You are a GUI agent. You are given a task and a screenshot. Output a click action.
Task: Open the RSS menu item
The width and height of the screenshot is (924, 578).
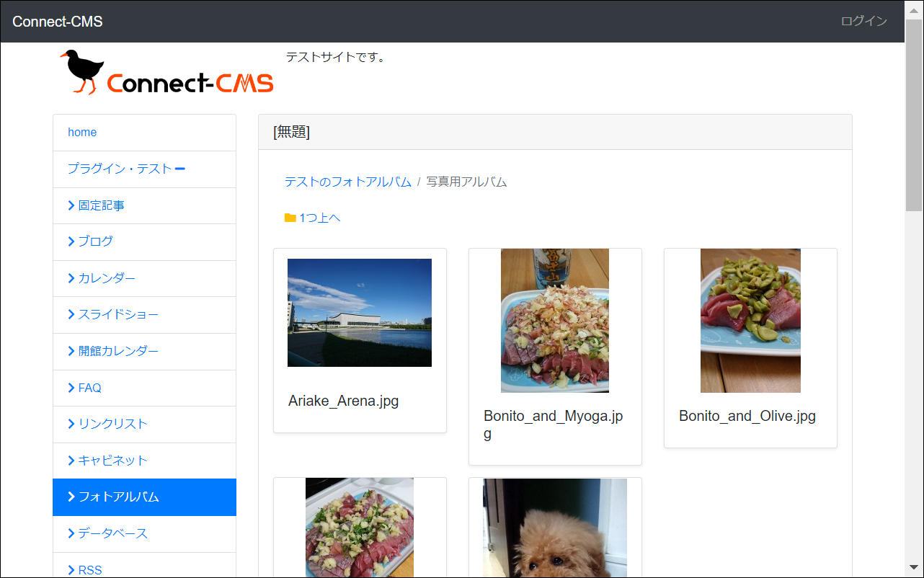pos(144,566)
